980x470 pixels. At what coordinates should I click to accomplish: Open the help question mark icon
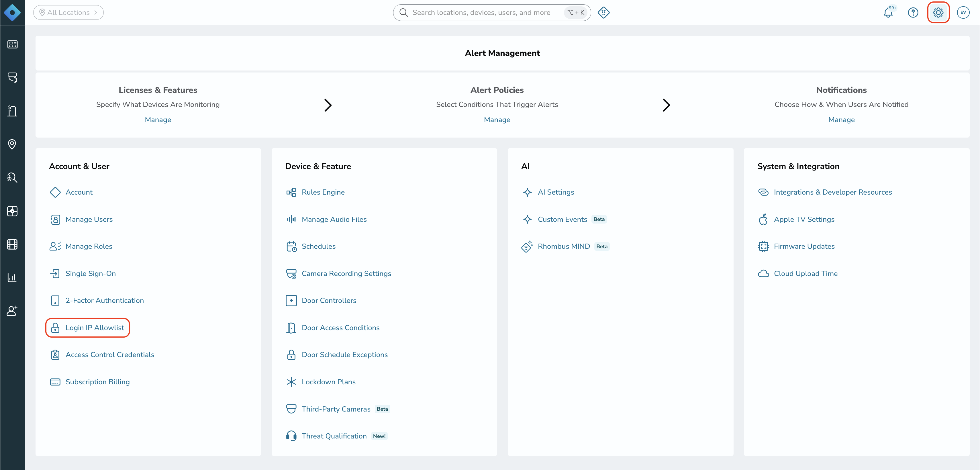click(913, 13)
